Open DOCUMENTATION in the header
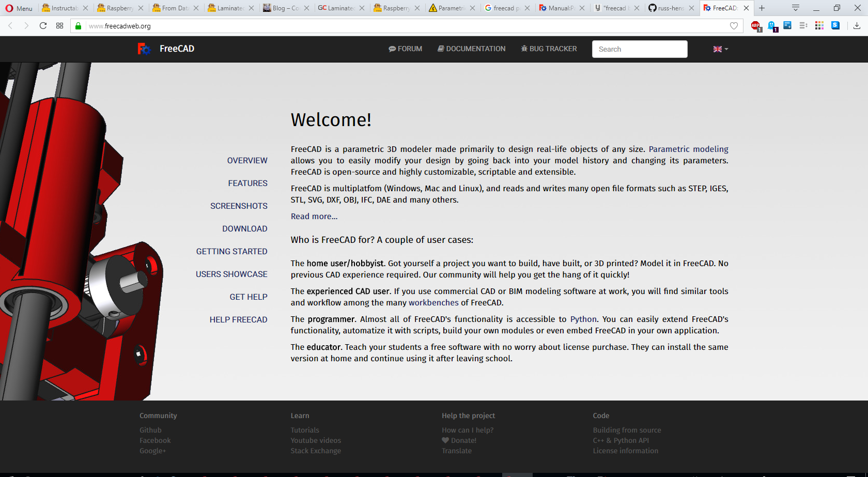This screenshot has width=868, height=477. click(x=472, y=49)
